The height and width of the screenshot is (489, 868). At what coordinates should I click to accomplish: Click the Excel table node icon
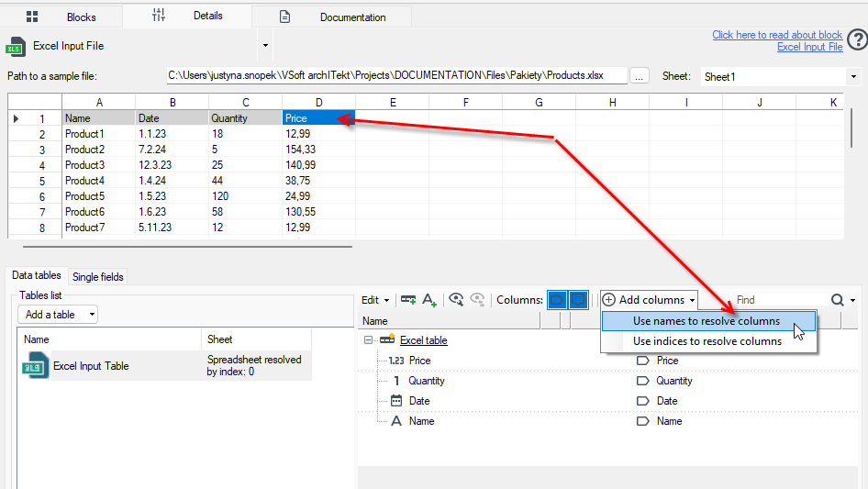click(x=387, y=339)
